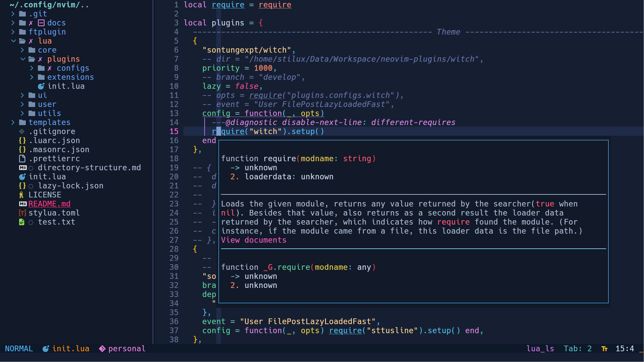The image size is (644, 362).
Task: Click the git icon beside .gitignore
Action: 22,131
